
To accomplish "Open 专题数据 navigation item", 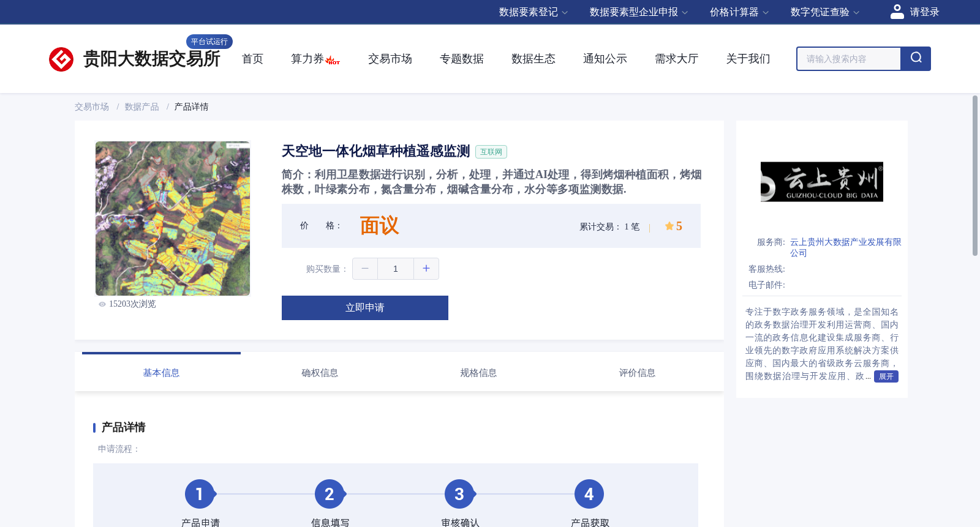I will click(462, 59).
